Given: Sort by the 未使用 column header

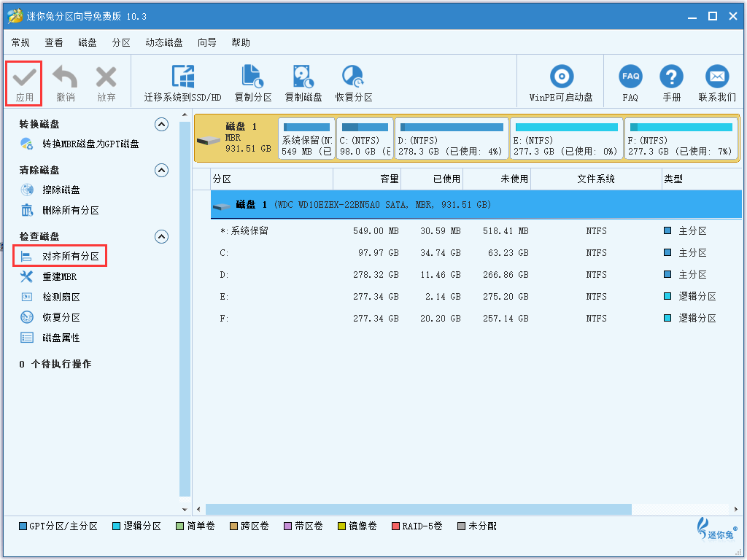Looking at the screenshot, I should pyautogui.click(x=497, y=179).
